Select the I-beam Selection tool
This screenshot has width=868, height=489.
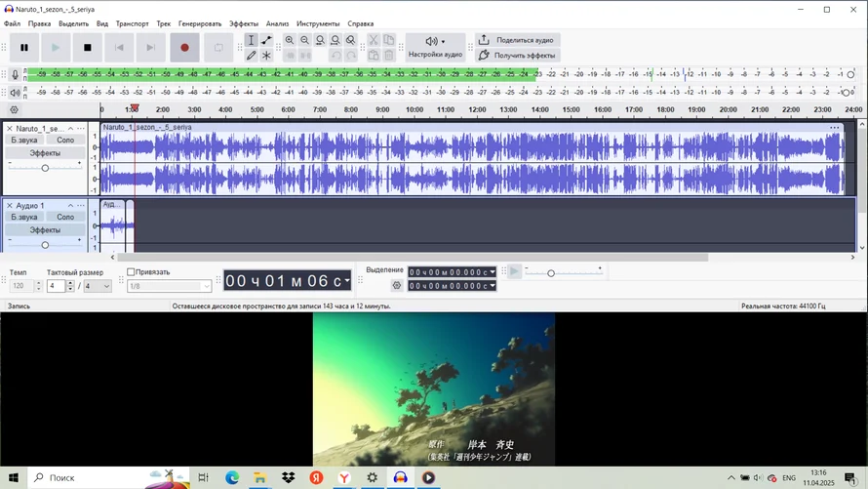coord(251,40)
